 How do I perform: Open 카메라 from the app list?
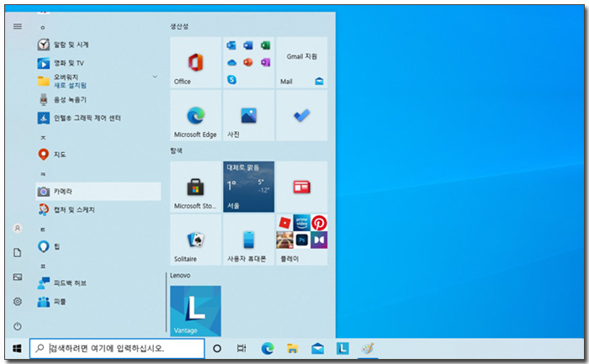tap(98, 192)
